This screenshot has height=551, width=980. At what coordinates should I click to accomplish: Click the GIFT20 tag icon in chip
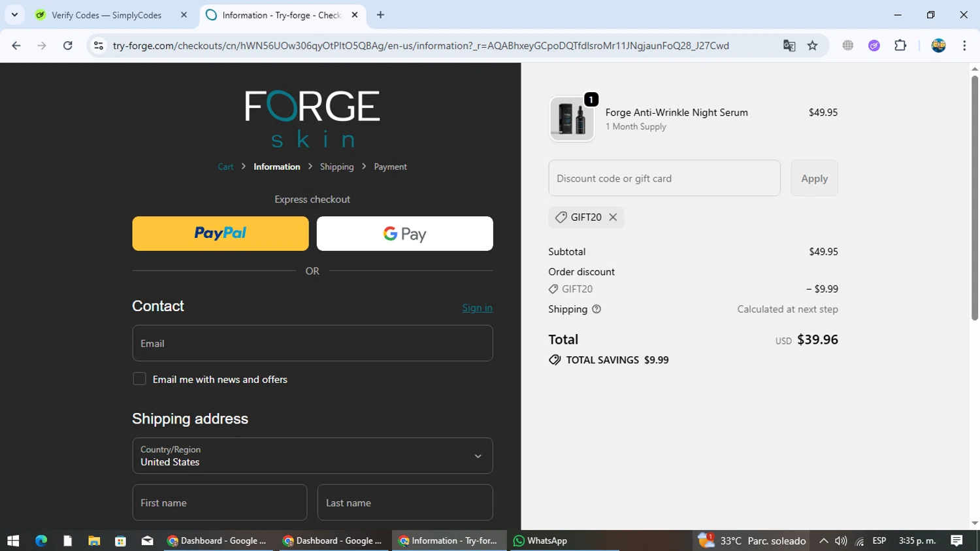(x=561, y=217)
